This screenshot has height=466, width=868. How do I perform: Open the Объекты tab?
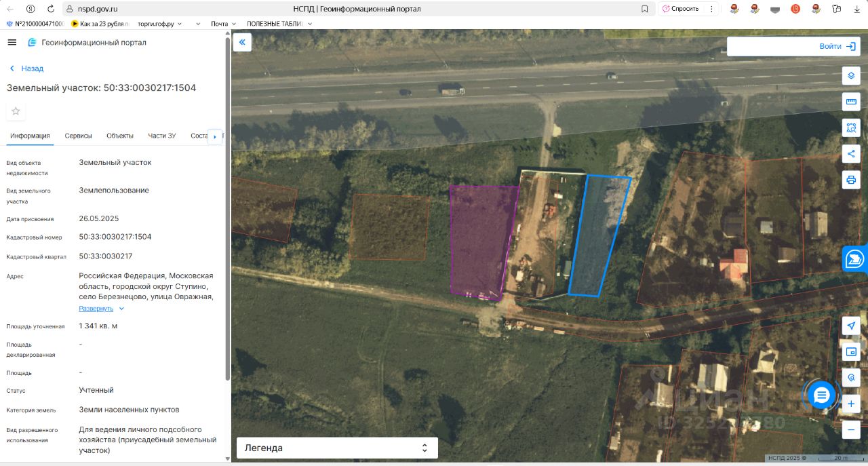(120, 136)
